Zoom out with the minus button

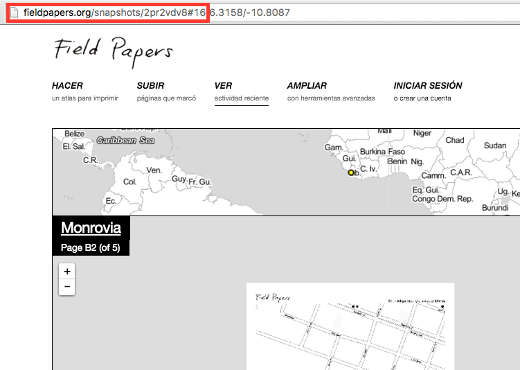(67, 287)
